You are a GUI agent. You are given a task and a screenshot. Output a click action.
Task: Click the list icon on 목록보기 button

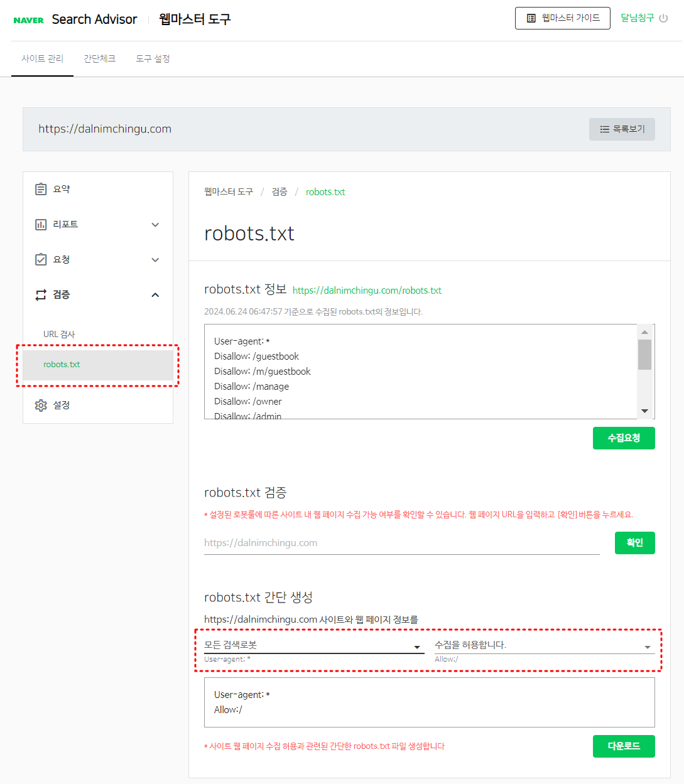[604, 129]
